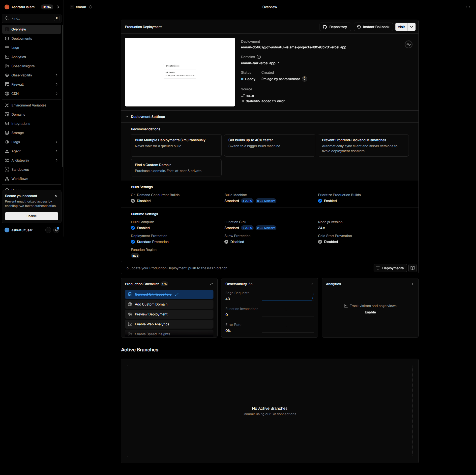Viewport: 476px width, 475px height.
Task: Click the Edge Requests sparkline chart
Action: click(288, 297)
